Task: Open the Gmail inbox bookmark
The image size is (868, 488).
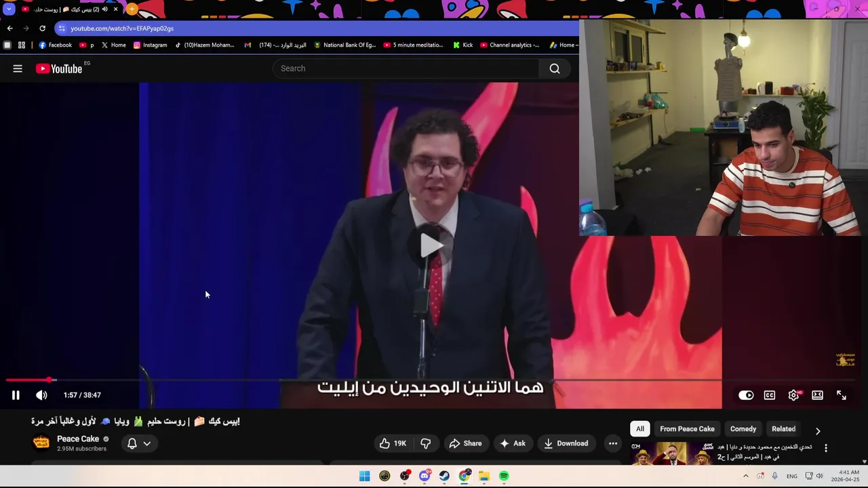Action: coord(275,45)
